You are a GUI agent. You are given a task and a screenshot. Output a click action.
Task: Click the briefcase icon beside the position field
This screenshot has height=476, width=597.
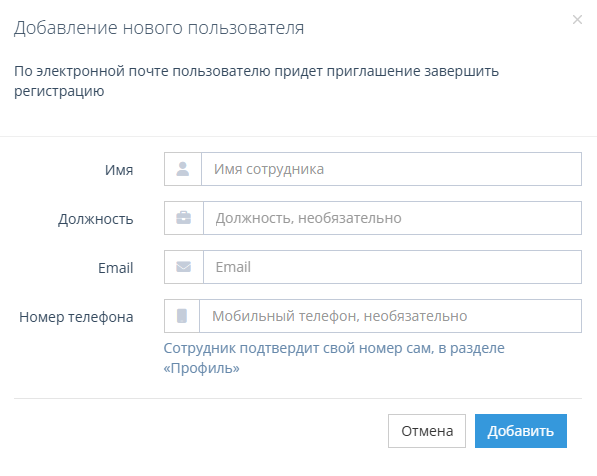click(184, 218)
